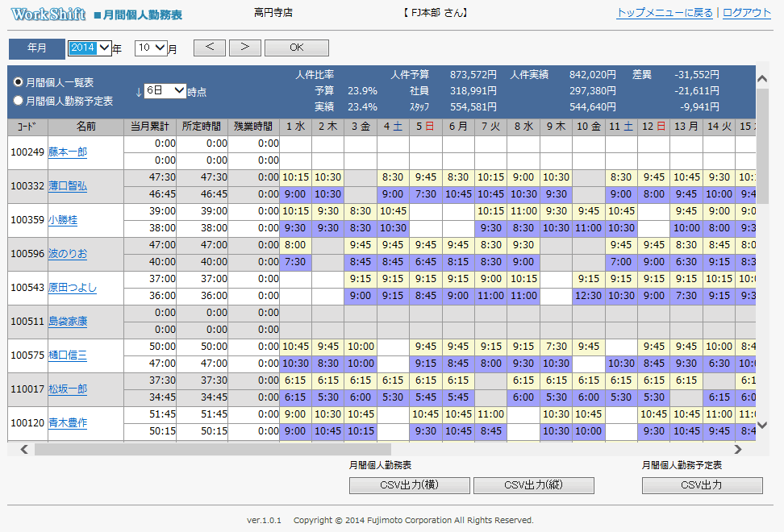
Task: Click CSV出力(縦) button
Action: coord(533,485)
